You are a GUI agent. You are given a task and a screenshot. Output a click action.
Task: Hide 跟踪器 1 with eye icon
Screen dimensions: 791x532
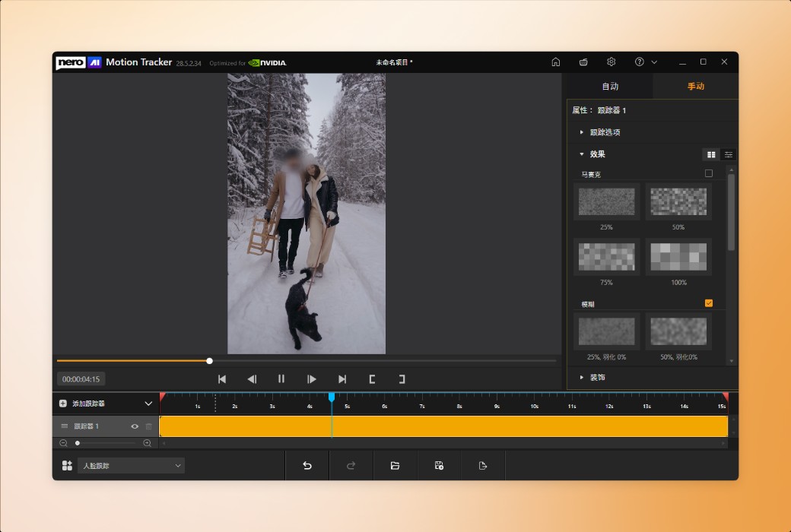[135, 426]
